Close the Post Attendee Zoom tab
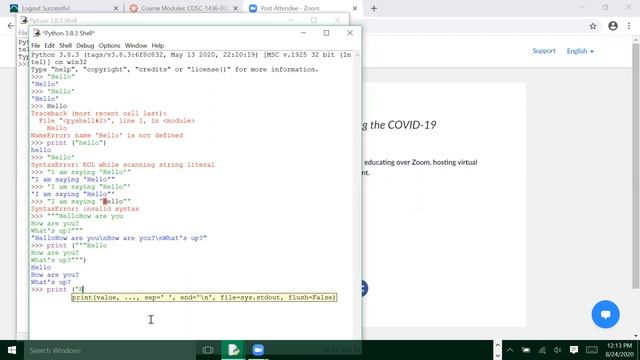Screen dimensions: 640x360 (355, 8)
